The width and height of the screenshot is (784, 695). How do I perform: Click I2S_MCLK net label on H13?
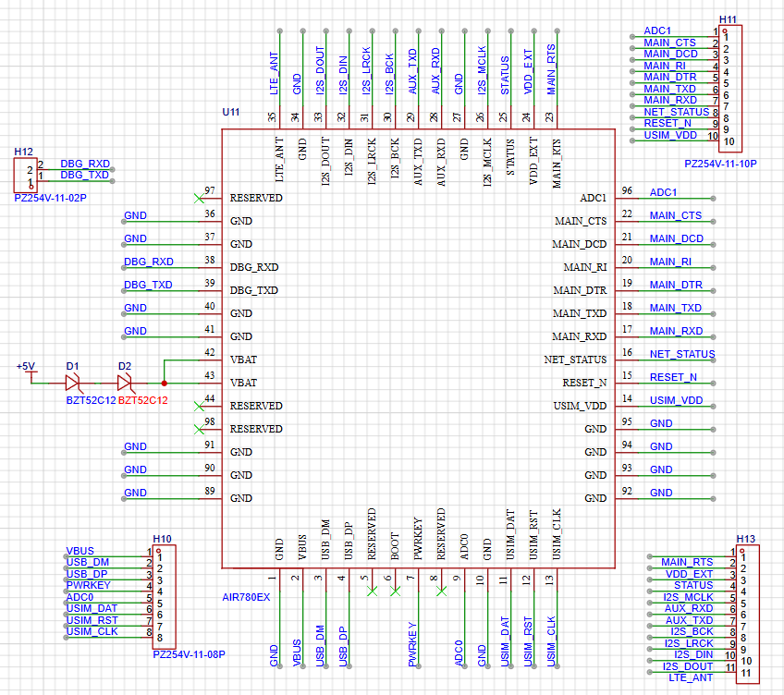click(x=689, y=597)
